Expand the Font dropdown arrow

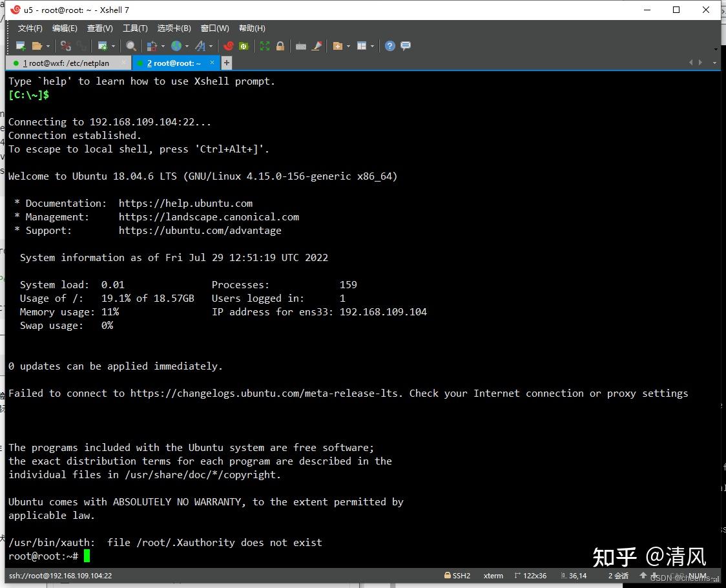click(211, 46)
